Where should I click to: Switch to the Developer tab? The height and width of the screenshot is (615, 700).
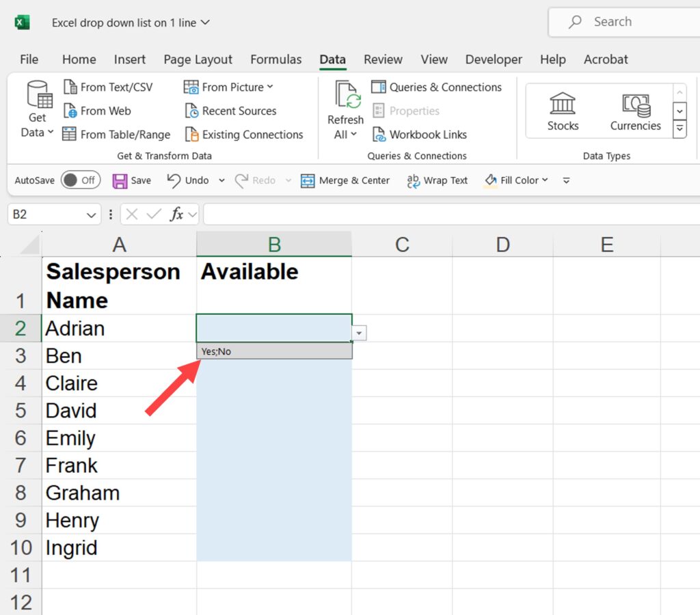(x=494, y=59)
